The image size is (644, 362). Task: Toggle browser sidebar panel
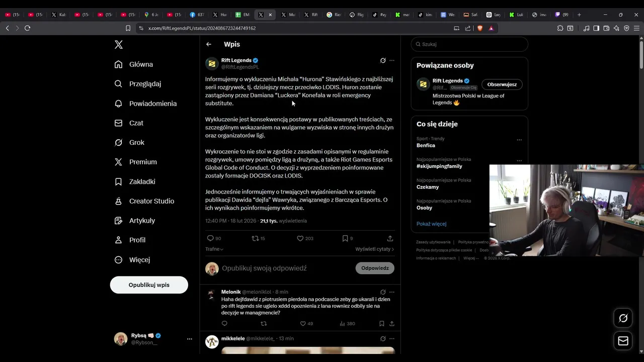pyautogui.click(x=596, y=28)
